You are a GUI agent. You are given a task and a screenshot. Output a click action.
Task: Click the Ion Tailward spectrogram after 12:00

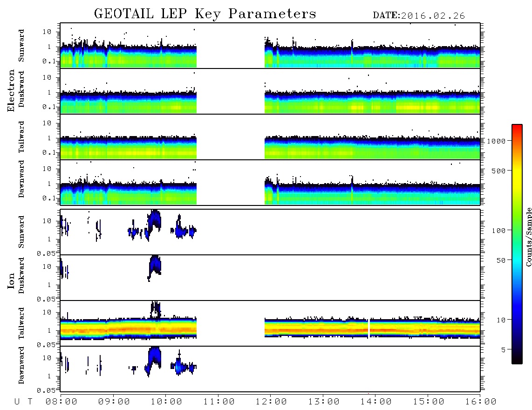372,328
